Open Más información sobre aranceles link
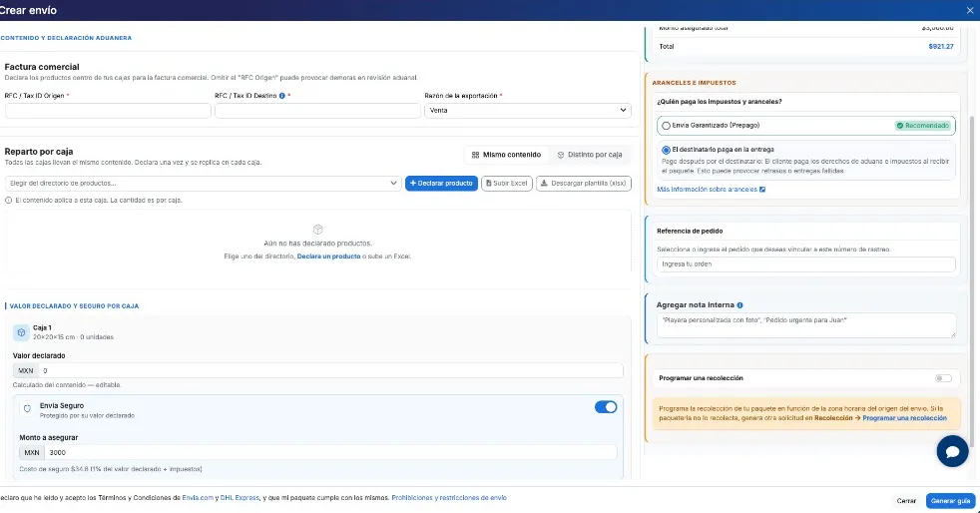980x513 pixels. pyautogui.click(x=711, y=190)
